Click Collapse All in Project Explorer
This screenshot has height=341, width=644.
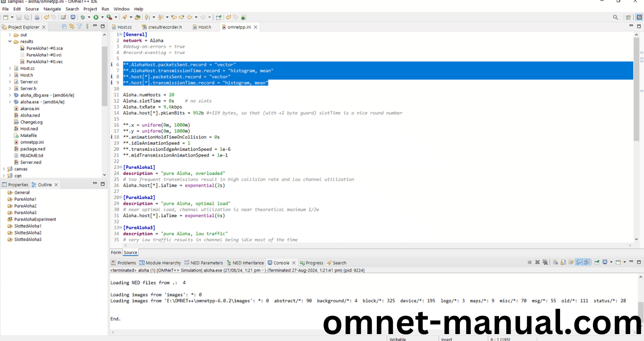pyautogui.click(x=65, y=27)
